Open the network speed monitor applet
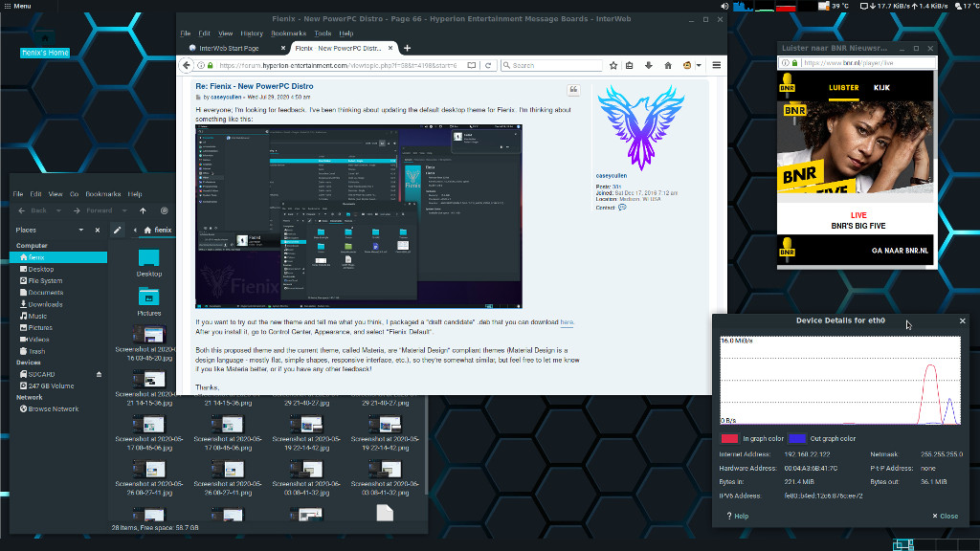 click(903, 6)
